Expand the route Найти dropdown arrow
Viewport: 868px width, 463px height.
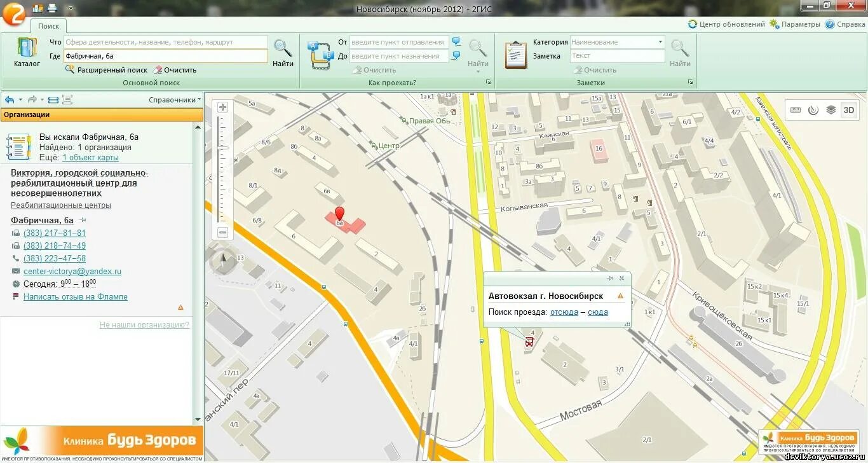point(478,71)
